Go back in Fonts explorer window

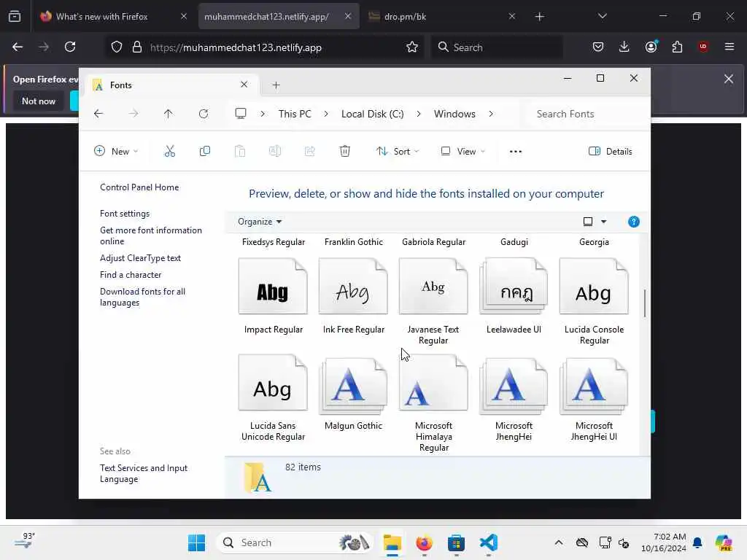click(x=98, y=114)
